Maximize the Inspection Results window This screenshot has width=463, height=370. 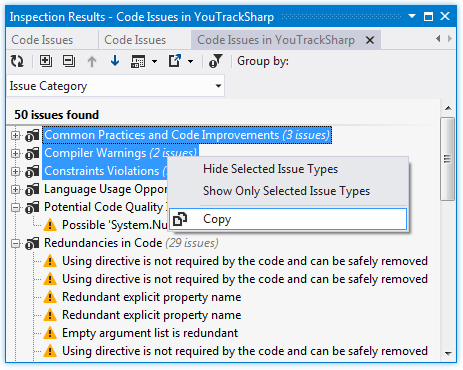(x=428, y=16)
